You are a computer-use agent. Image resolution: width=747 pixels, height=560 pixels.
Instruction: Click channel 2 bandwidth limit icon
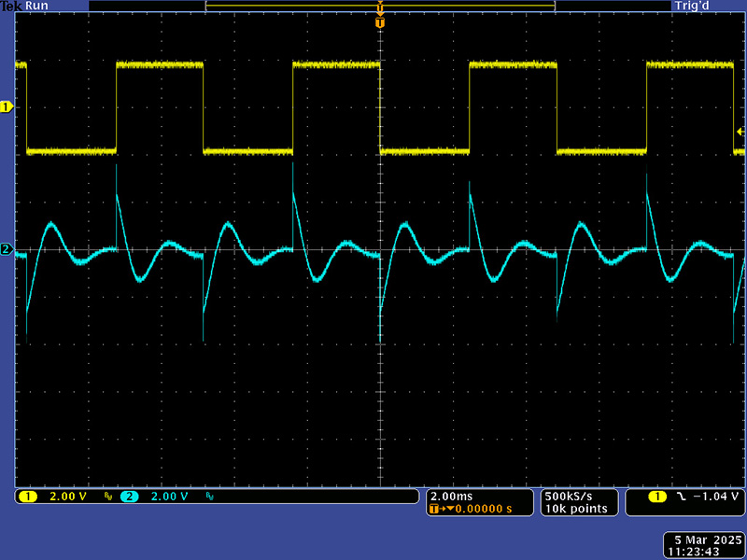pos(209,497)
